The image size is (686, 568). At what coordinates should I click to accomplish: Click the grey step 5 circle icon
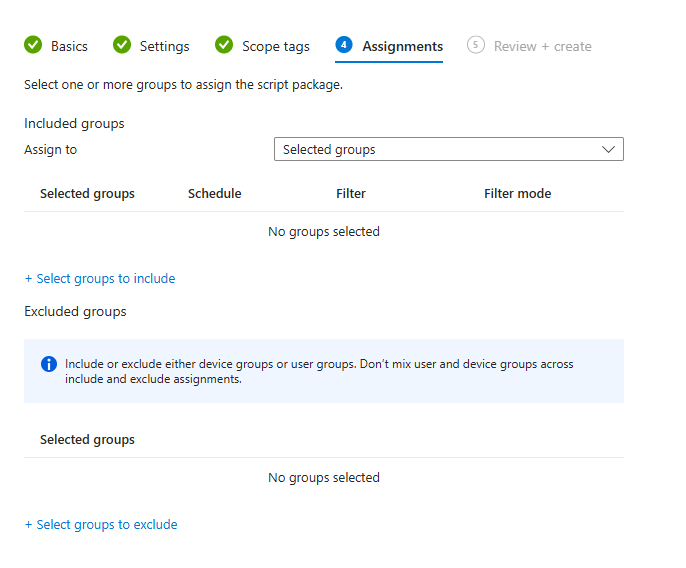[475, 45]
